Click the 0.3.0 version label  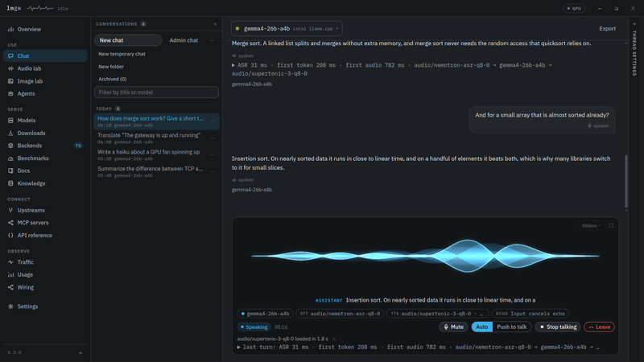coord(14,352)
